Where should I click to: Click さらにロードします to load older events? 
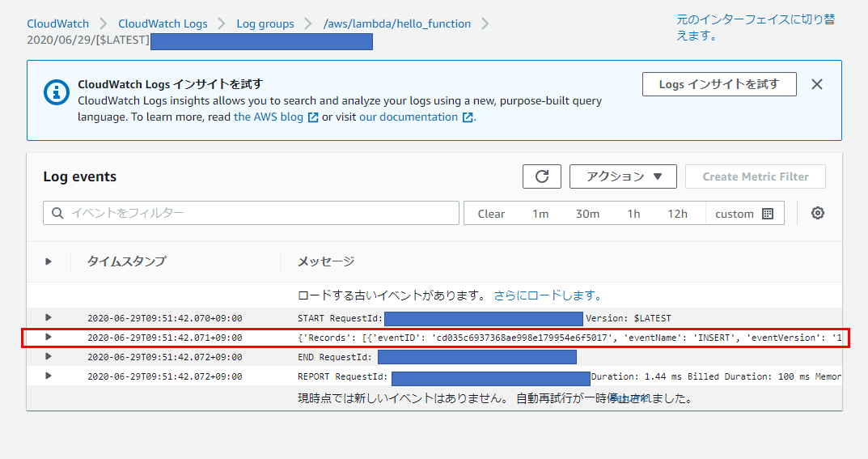coord(548,295)
